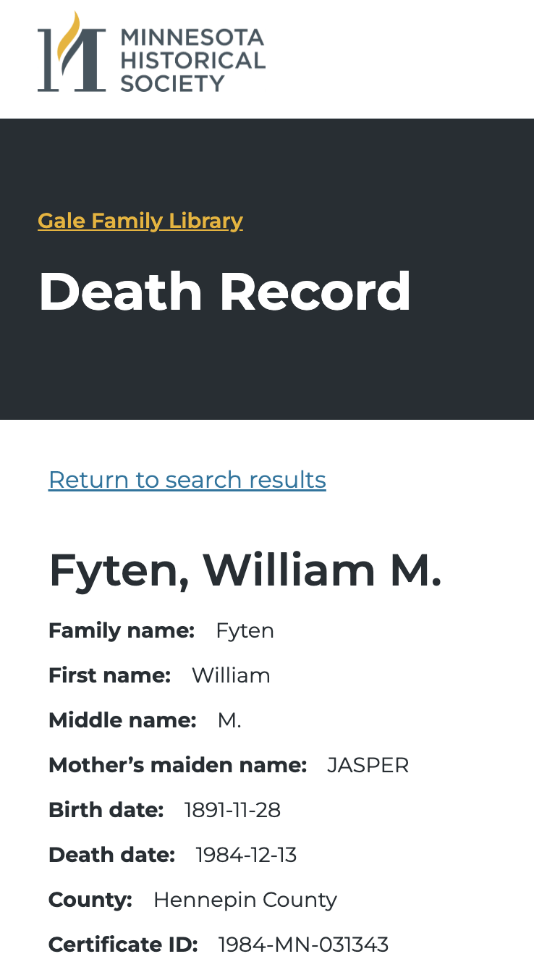Click the certificate ID value 1984-MN-031343

(x=303, y=945)
